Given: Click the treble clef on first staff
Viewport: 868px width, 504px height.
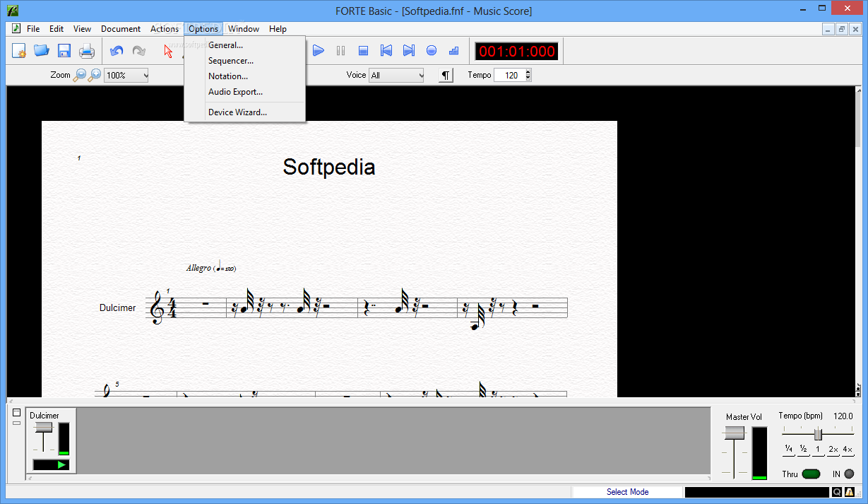Looking at the screenshot, I should click(x=156, y=308).
